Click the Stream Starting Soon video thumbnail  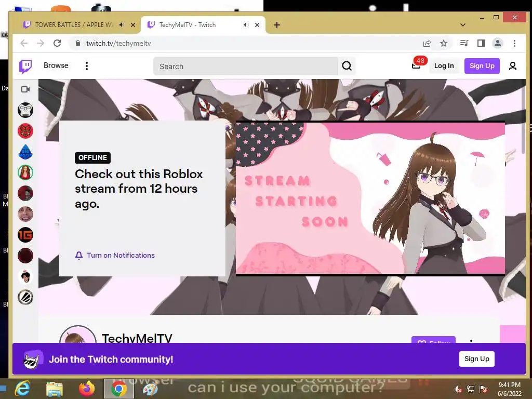(370, 198)
